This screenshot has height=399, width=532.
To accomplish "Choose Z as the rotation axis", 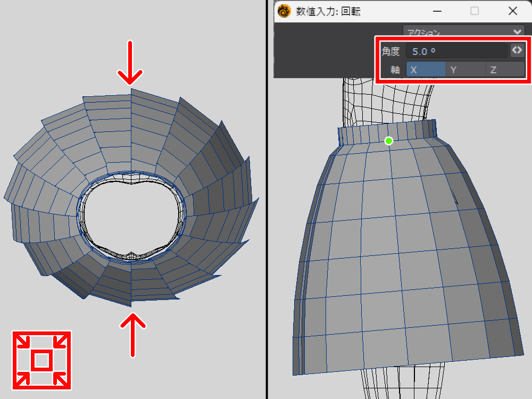I will [x=505, y=70].
